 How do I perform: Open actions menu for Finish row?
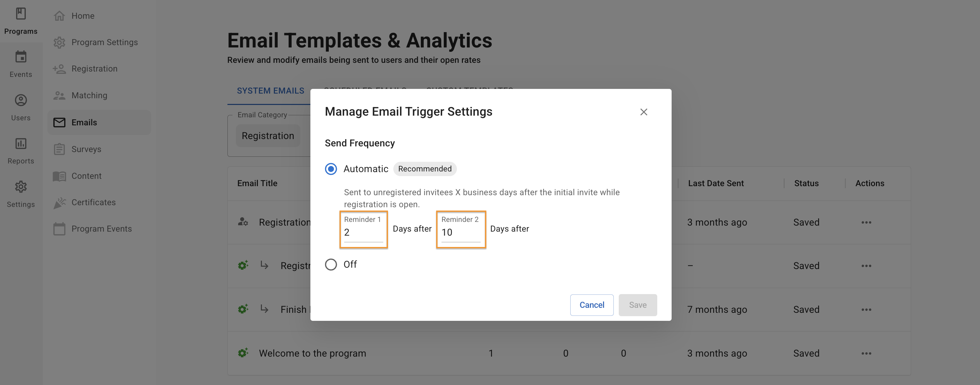point(866,310)
